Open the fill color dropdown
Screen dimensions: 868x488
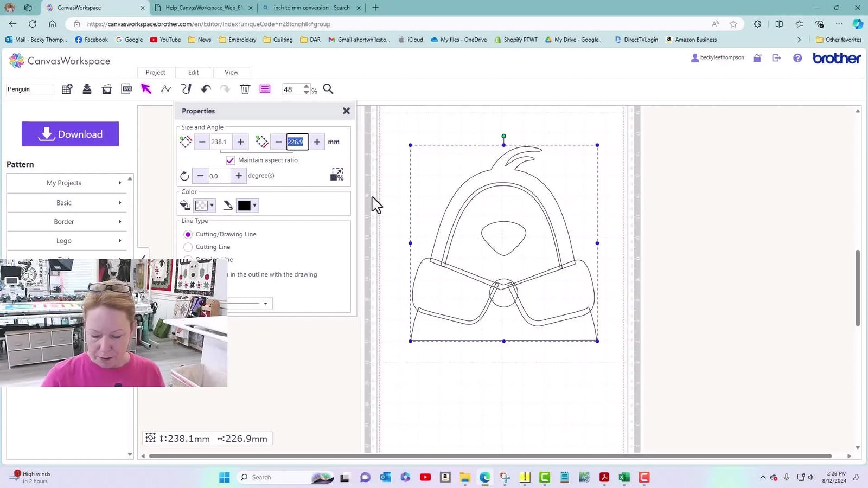211,205
